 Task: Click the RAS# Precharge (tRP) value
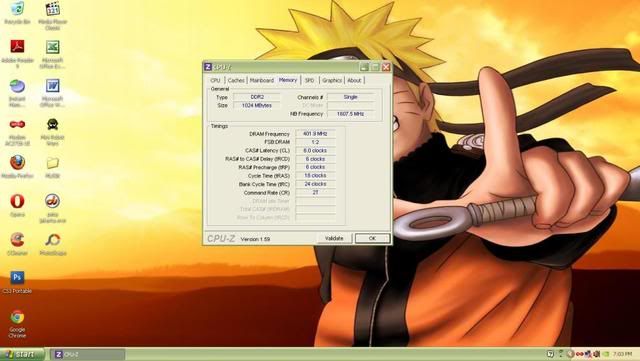pyautogui.click(x=316, y=167)
